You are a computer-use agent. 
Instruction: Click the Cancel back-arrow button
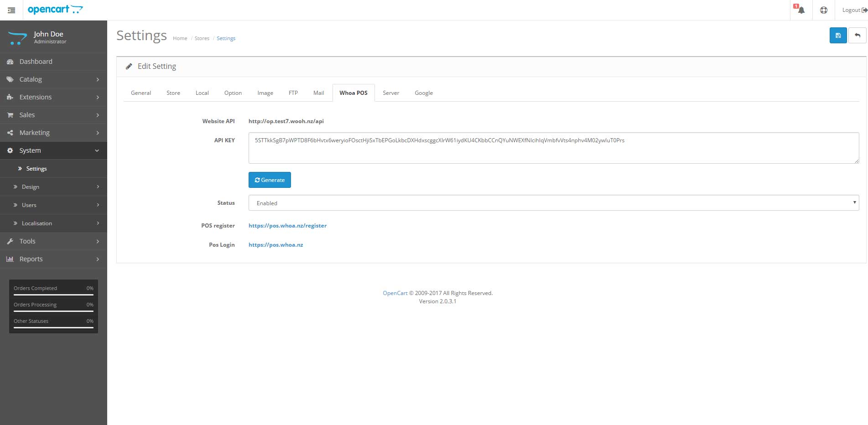pyautogui.click(x=858, y=36)
